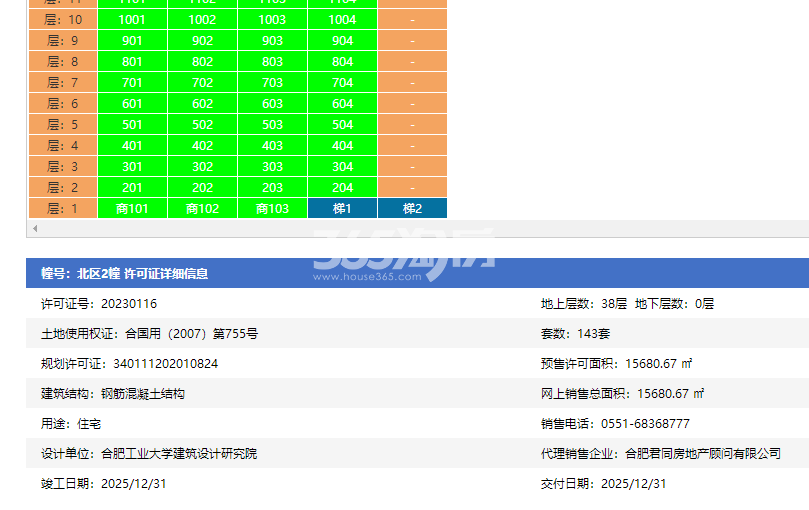The height and width of the screenshot is (510, 809).
Task: Select unit 301 cell
Action: (x=132, y=167)
